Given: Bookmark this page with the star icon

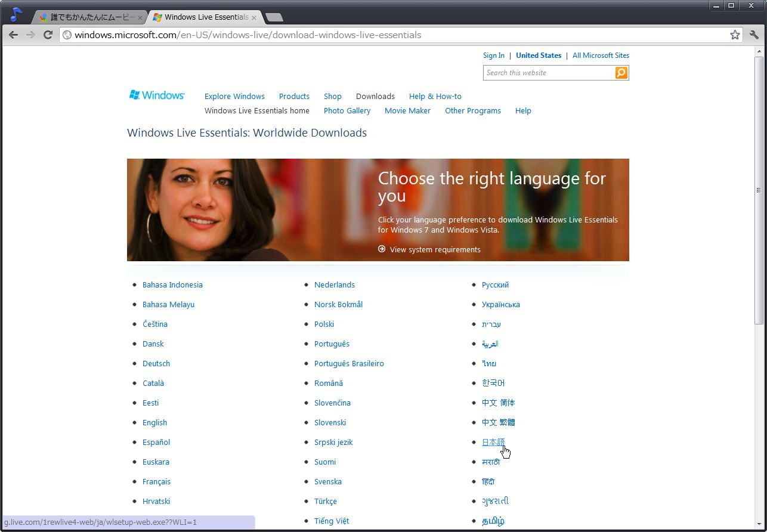Looking at the screenshot, I should 735,35.
